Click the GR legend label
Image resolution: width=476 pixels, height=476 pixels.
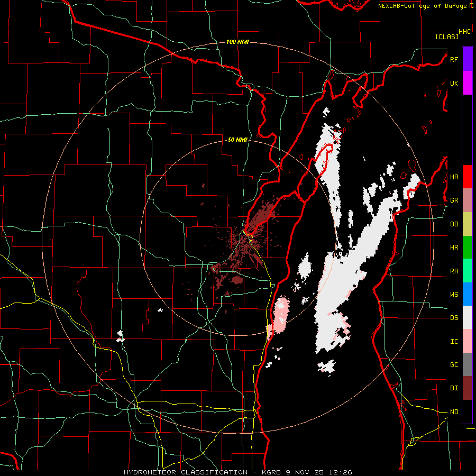(x=454, y=200)
